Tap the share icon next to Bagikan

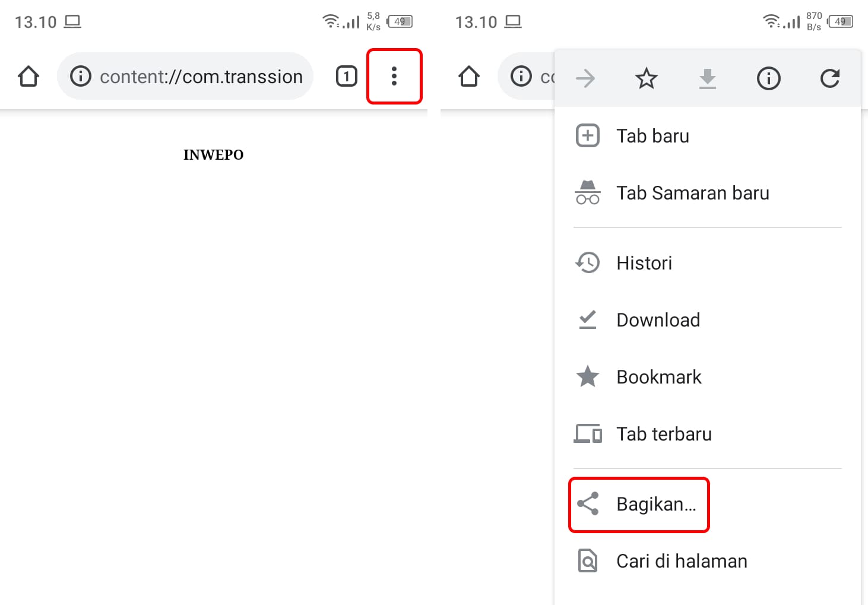588,503
